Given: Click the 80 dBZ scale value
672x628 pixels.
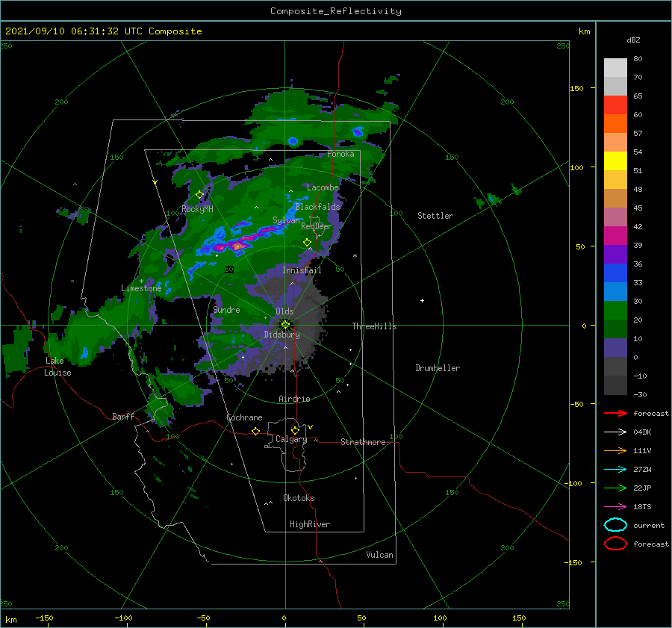Looking at the screenshot, I should 638,59.
